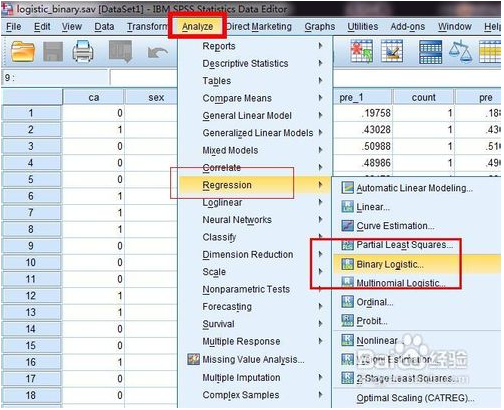Open the Correlate submenu

[x=255, y=167]
